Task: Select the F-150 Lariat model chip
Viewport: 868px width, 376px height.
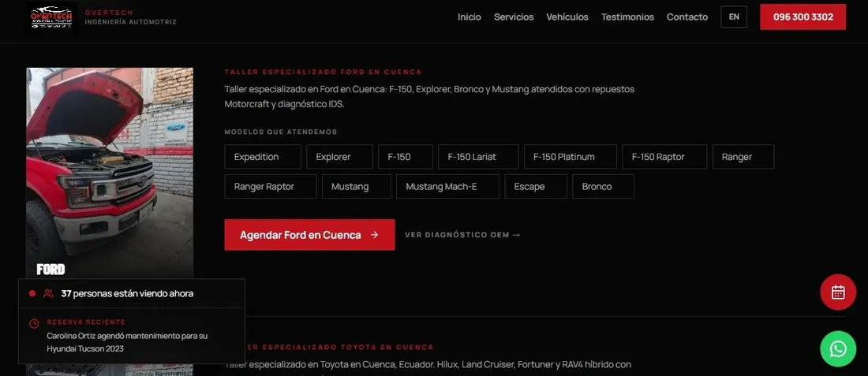Action: [x=478, y=157]
